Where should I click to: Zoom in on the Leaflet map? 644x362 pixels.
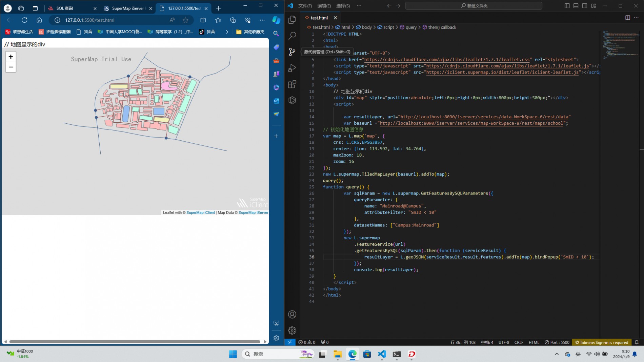pos(11,57)
